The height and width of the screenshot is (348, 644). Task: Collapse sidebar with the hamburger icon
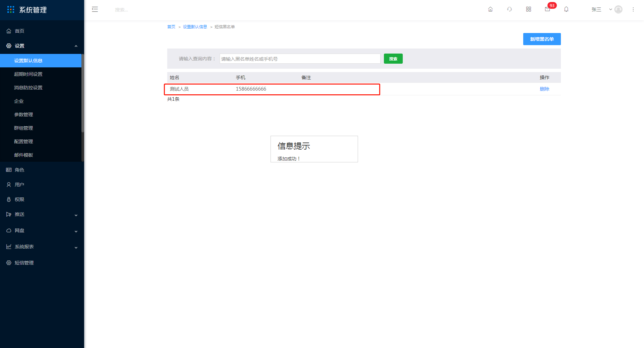95,9
